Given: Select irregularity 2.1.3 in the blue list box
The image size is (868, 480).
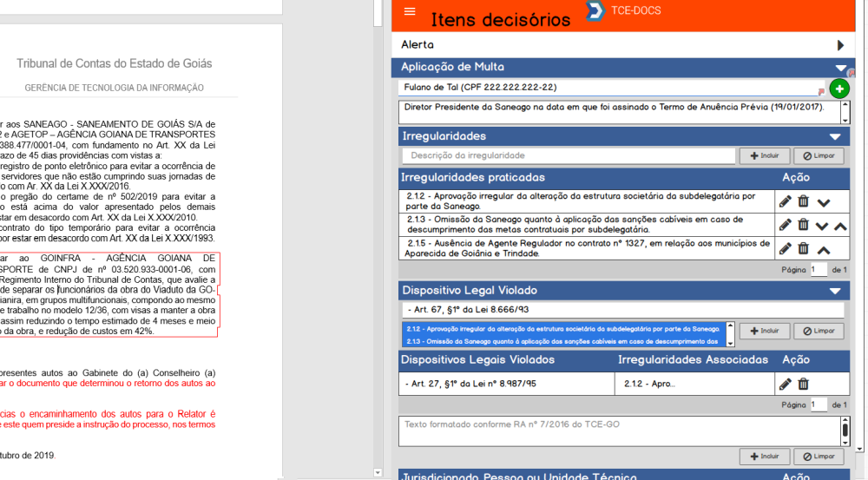Looking at the screenshot, I should pos(562,339).
